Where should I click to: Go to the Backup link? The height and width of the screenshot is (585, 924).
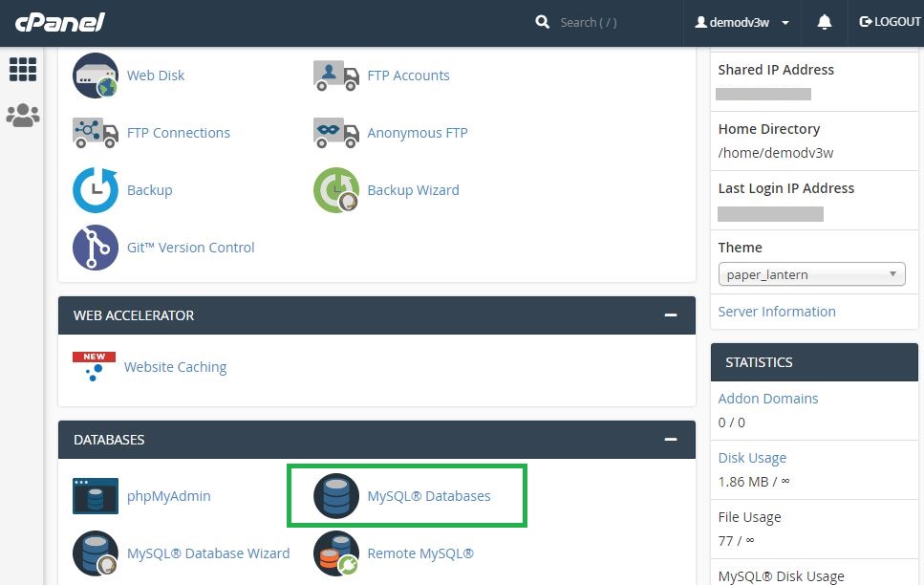(x=150, y=190)
